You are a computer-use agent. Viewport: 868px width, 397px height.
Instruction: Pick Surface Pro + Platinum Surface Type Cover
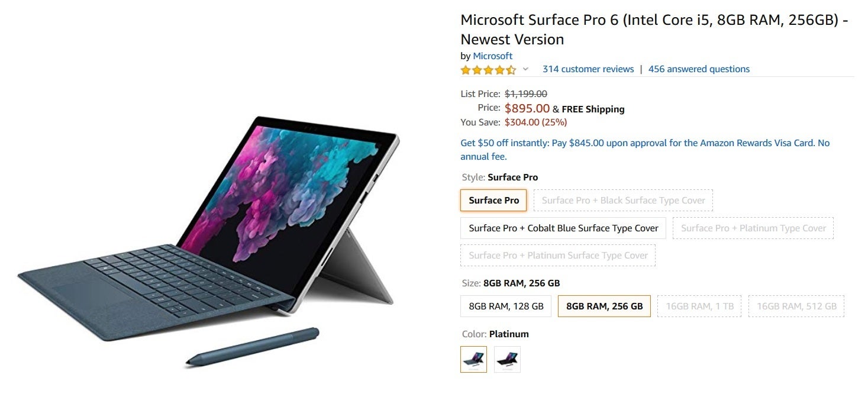coord(558,256)
